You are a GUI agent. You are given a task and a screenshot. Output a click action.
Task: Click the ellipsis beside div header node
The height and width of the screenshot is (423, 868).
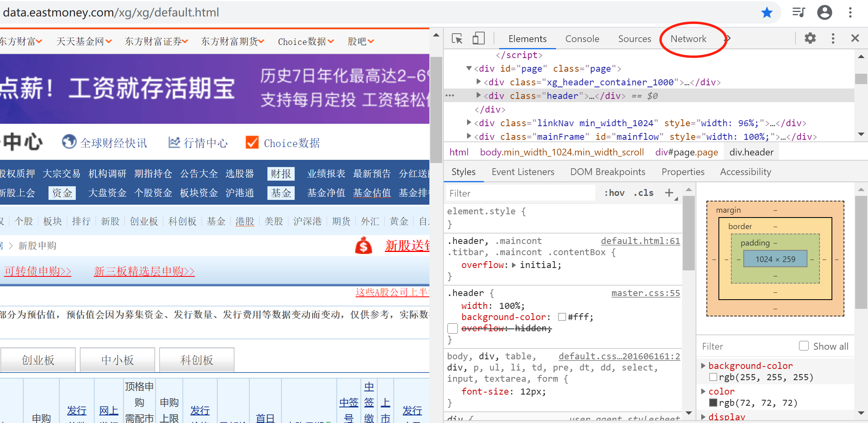point(450,96)
